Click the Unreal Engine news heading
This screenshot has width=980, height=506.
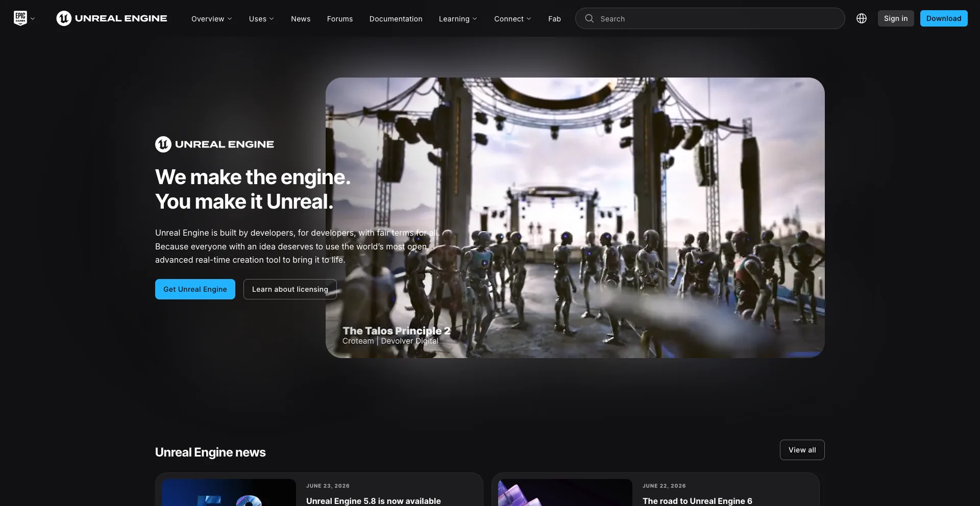tap(210, 452)
